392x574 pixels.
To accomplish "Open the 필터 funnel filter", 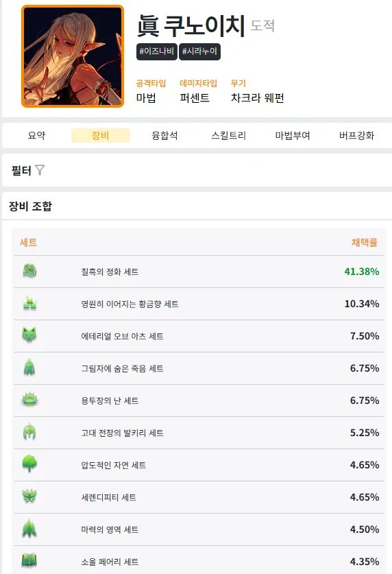I will coord(40,170).
